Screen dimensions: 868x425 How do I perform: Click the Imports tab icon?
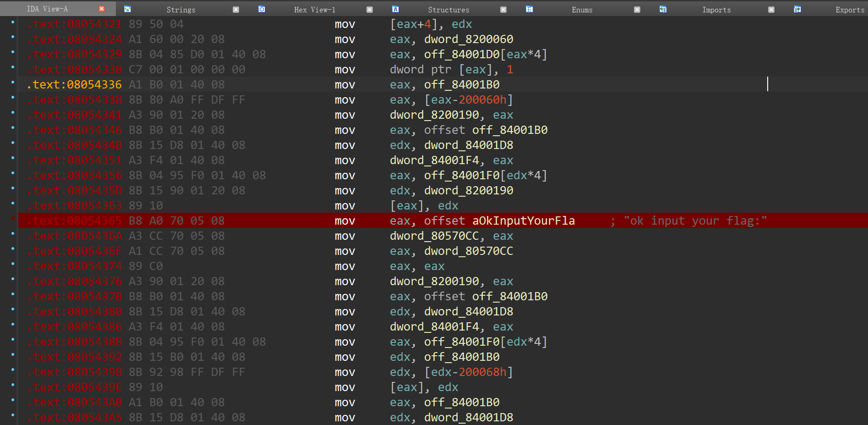click(x=663, y=9)
